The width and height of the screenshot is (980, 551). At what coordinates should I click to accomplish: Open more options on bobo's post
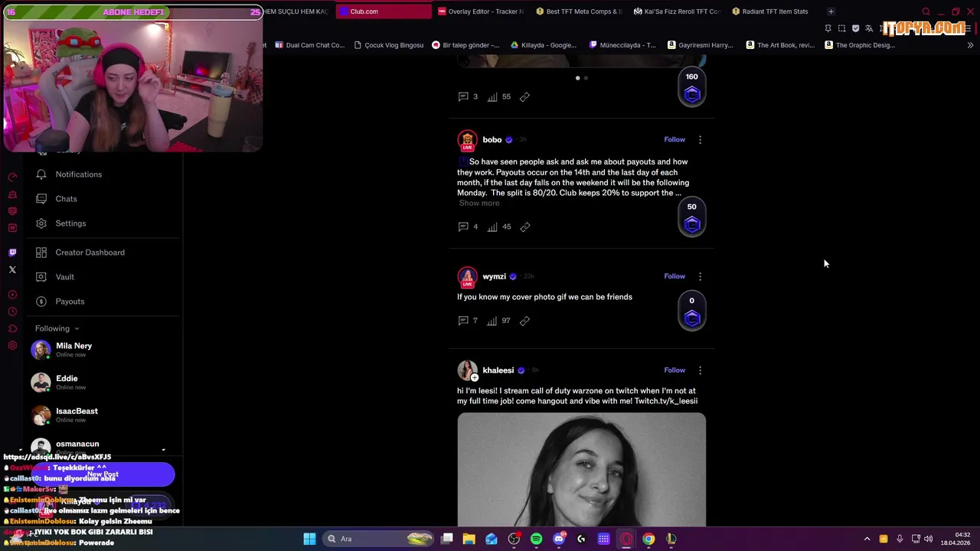pos(700,140)
